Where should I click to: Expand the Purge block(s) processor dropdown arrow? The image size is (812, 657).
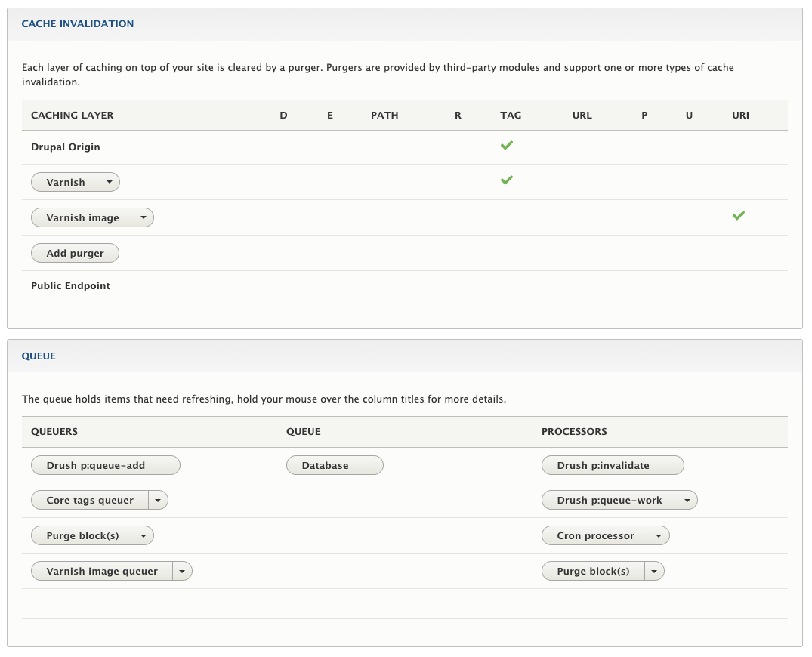click(x=655, y=571)
